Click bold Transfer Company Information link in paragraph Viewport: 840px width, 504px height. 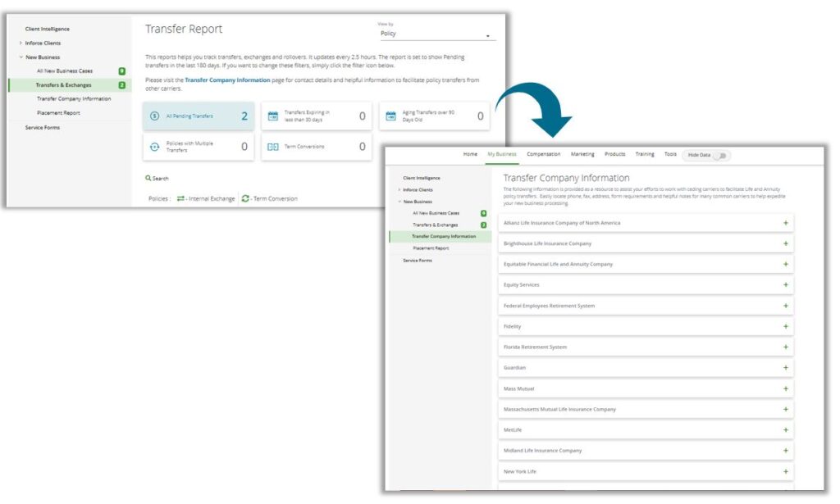coord(227,80)
